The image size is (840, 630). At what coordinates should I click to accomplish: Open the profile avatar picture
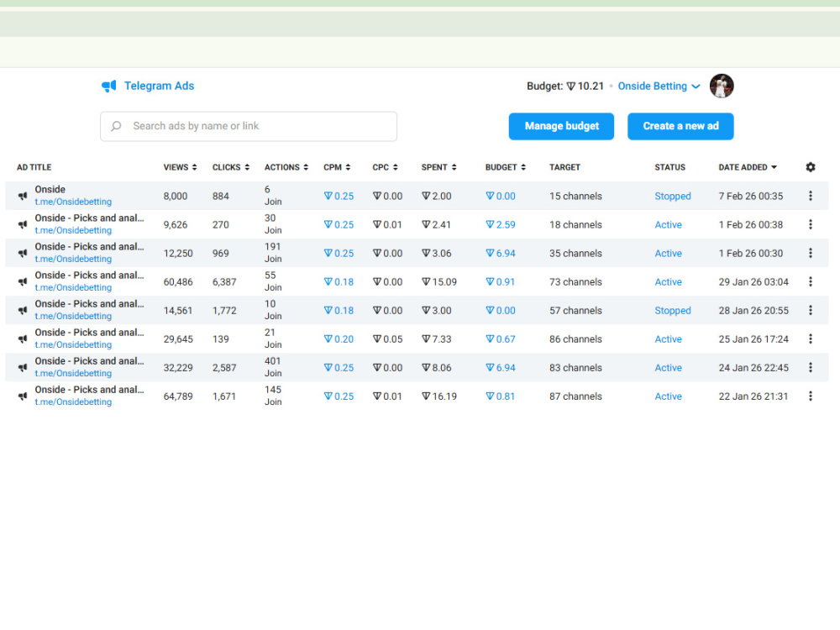tap(721, 87)
